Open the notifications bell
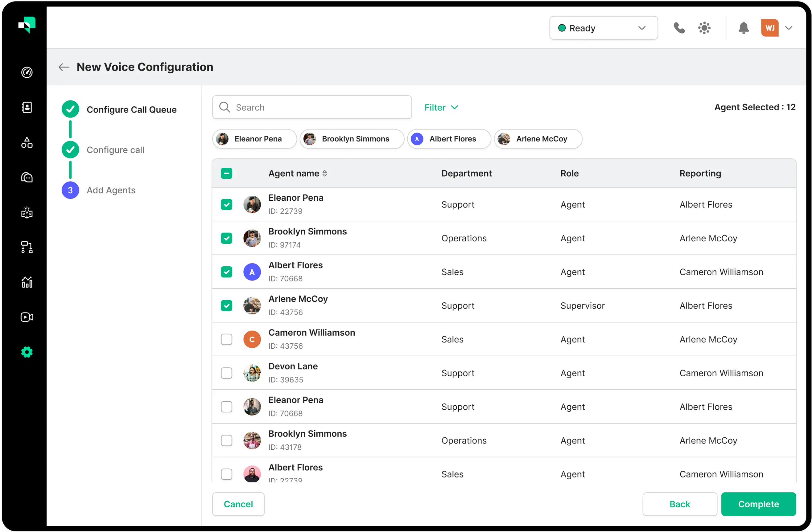Screen dimensions: 812x532 coord(744,28)
